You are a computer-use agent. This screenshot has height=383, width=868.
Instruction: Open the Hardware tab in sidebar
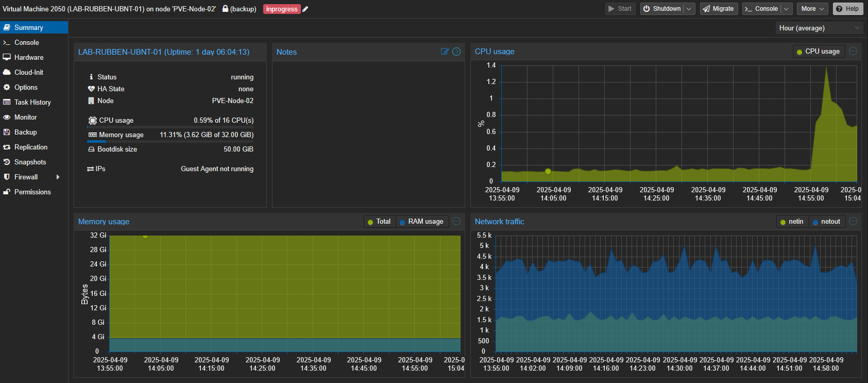point(29,57)
